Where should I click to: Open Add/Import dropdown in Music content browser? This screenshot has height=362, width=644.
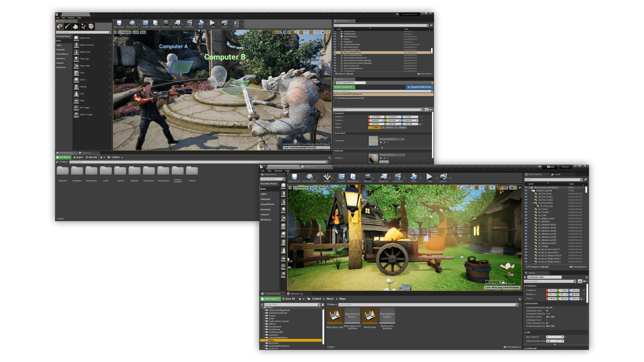click(270, 299)
